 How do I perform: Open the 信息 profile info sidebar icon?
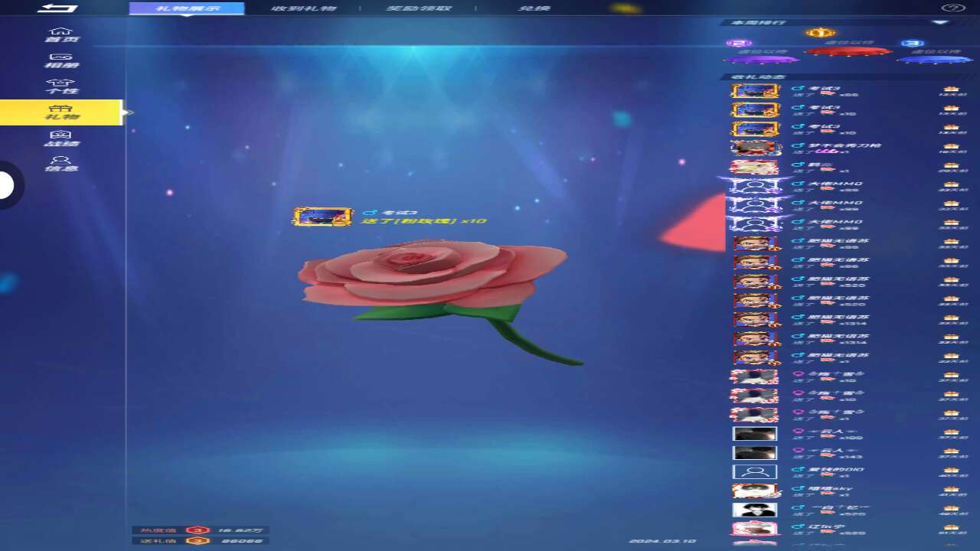pyautogui.click(x=61, y=164)
